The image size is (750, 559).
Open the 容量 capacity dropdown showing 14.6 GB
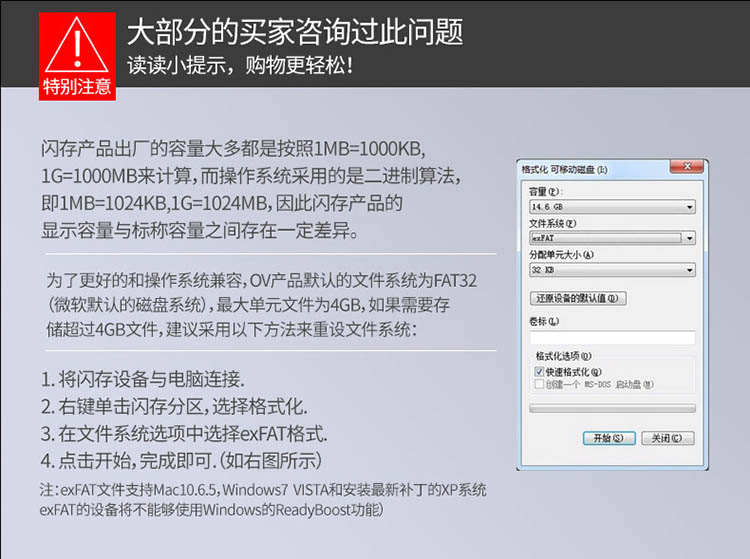coord(611,207)
